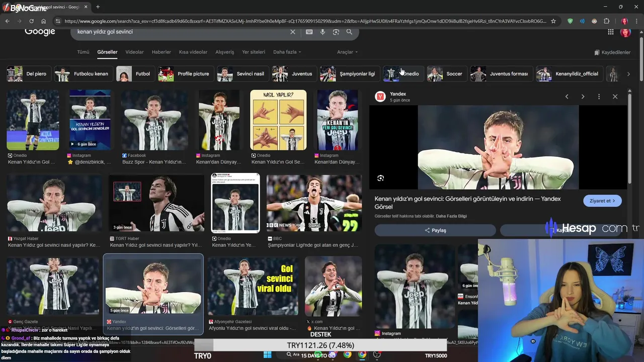This screenshot has height=362, width=644.
Task: Open the x.com result thumbnail
Action: 333,287
